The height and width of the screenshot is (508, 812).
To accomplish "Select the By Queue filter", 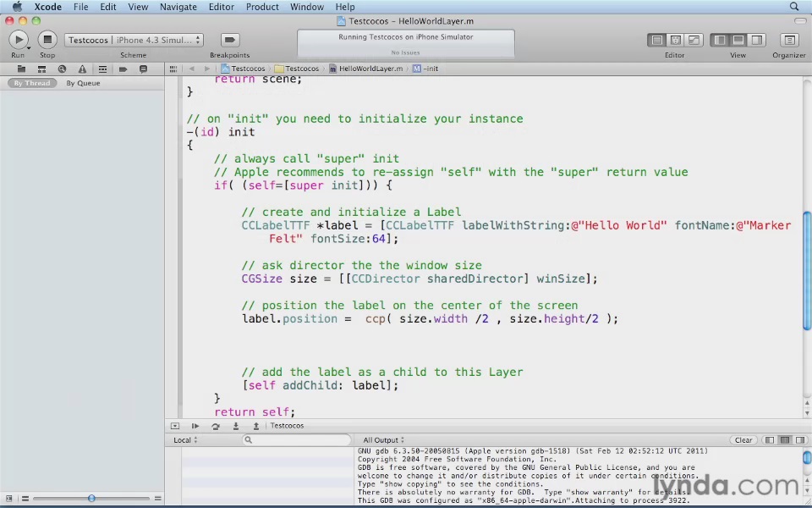I will (83, 83).
